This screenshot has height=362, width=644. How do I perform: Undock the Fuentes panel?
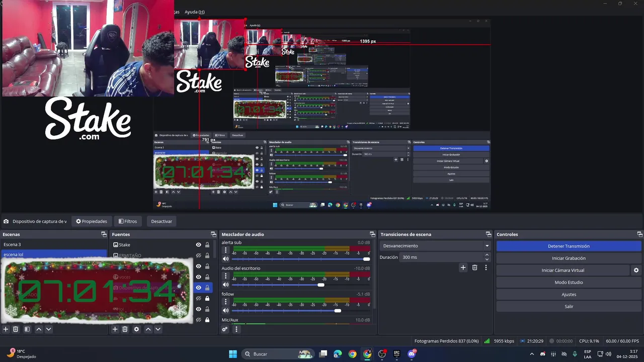pyautogui.click(x=213, y=234)
